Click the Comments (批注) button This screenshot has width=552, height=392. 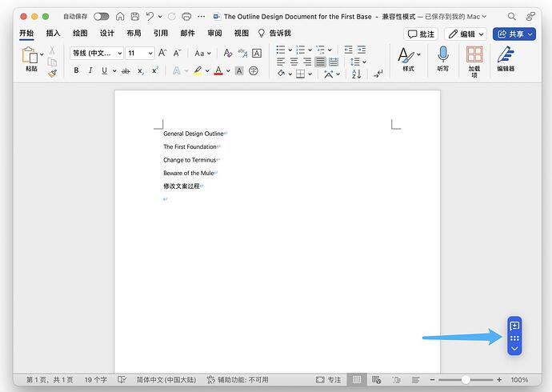click(422, 34)
